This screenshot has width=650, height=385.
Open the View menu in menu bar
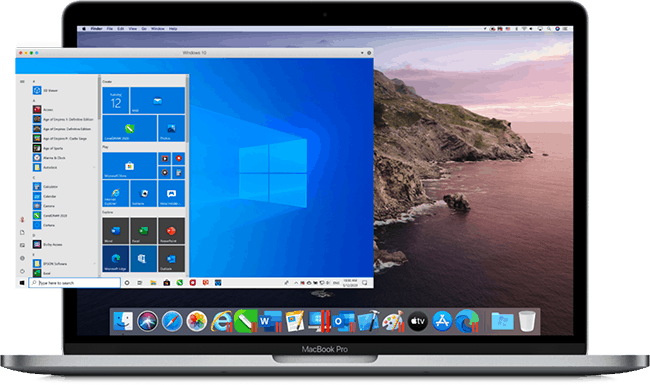point(133,29)
